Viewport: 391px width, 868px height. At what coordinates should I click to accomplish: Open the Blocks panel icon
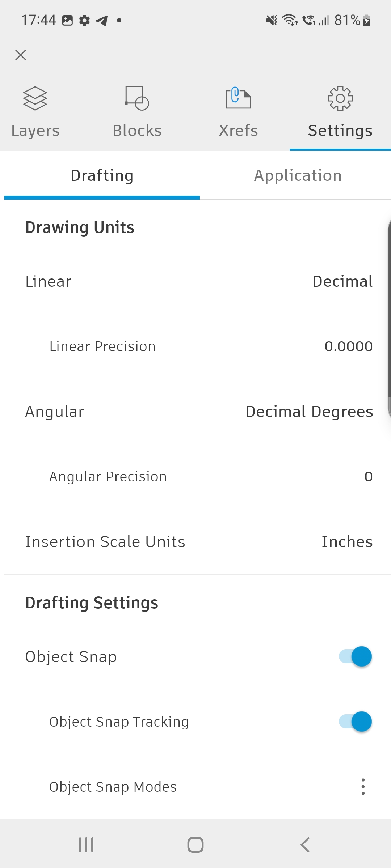click(137, 98)
